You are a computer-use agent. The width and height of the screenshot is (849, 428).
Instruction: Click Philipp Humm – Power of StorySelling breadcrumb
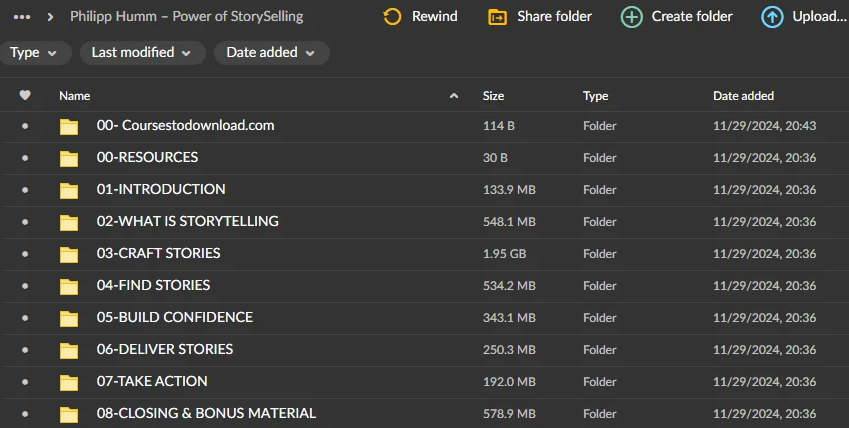point(186,17)
